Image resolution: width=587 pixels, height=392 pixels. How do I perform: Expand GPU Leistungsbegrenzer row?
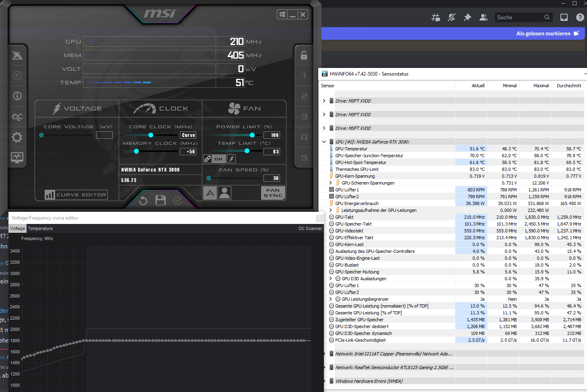click(x=331, y=299)
